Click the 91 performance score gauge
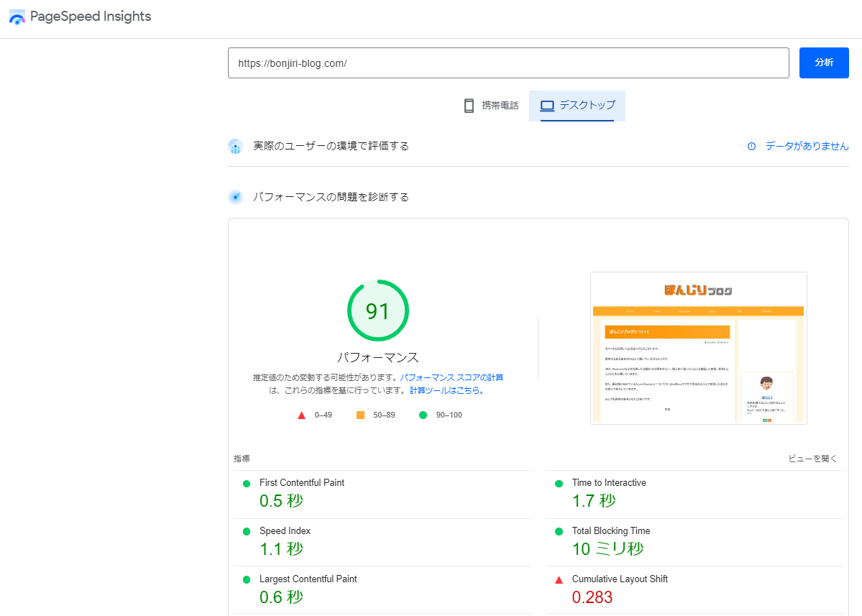The width and height of the screenshot is (862, 616). pos(378,310)
